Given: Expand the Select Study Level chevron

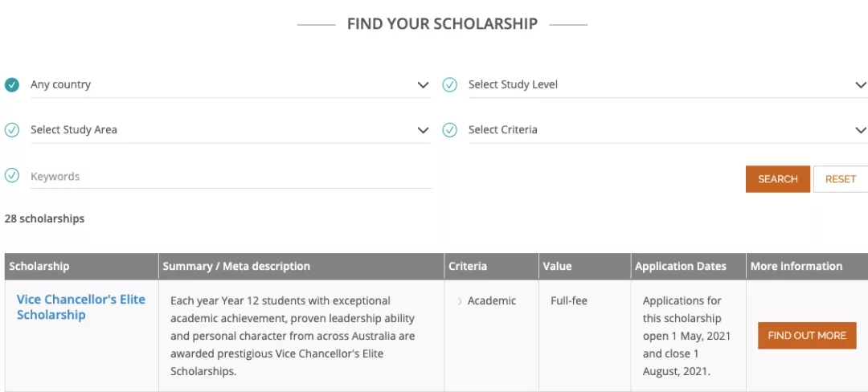Looking at the screenshot, I should pos(861,85).
